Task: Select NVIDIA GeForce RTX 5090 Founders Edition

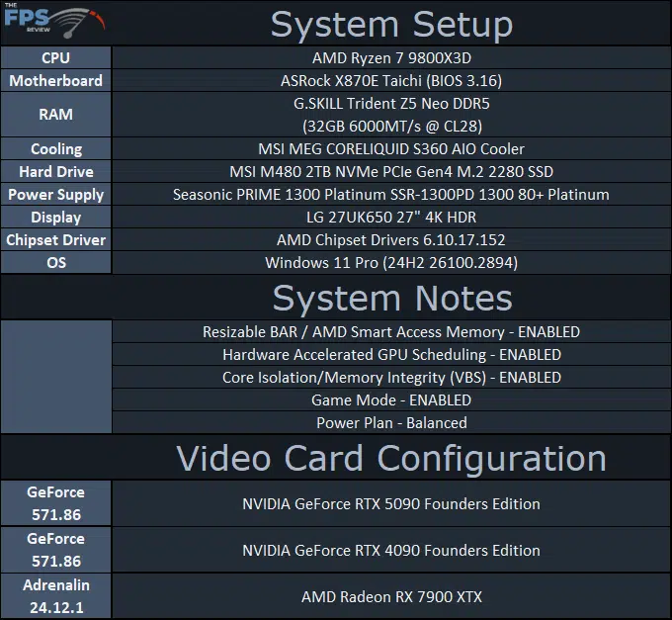Action: coord(391,503)
